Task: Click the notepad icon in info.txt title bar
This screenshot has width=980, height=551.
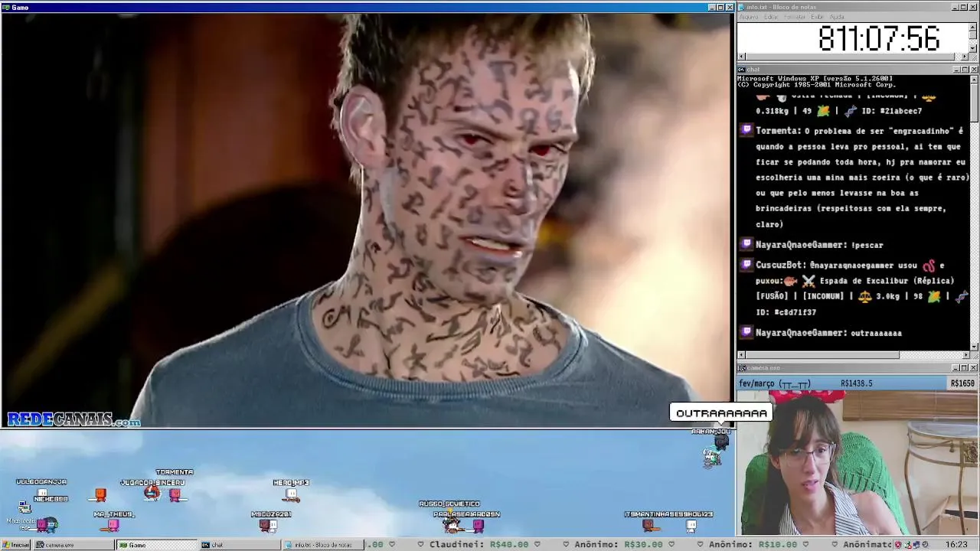Action: click(742, 7)
